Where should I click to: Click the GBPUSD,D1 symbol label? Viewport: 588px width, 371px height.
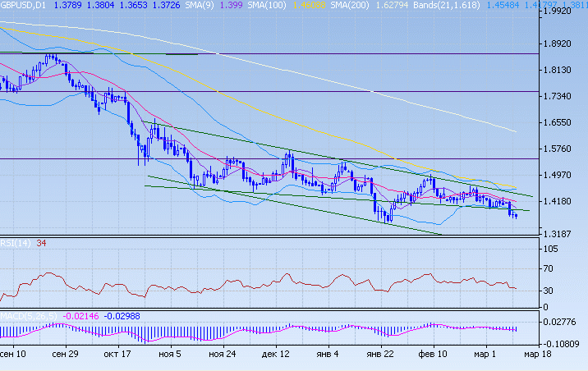coord(22,6)
